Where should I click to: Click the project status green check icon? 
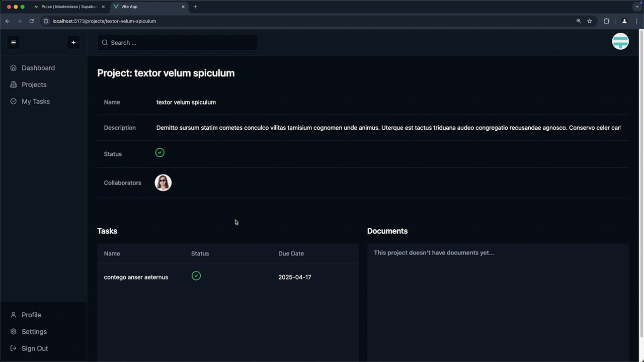tap(160, 152)
